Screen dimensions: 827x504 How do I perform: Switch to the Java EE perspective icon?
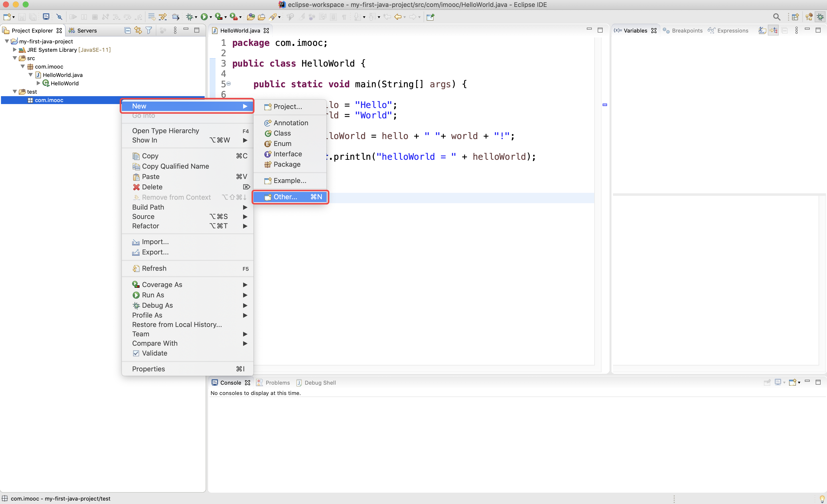point(809,17)
